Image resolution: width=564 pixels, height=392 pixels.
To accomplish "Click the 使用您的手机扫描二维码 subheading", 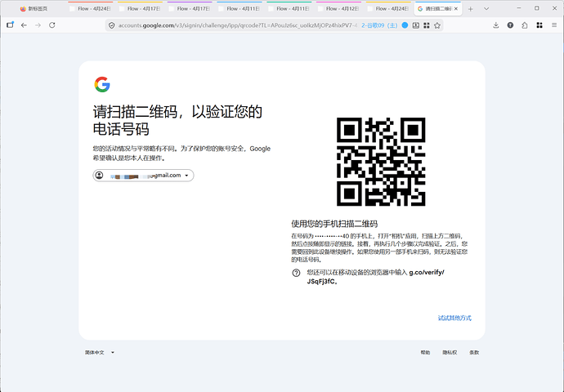I will 334,224.
